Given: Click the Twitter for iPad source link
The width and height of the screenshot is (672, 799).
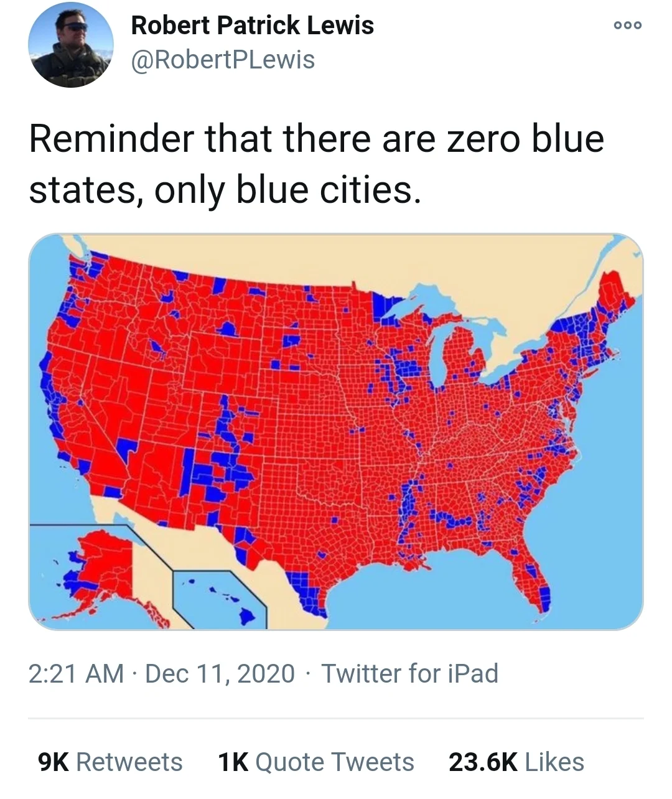Looking at the screenshot, I should point(409,673).
